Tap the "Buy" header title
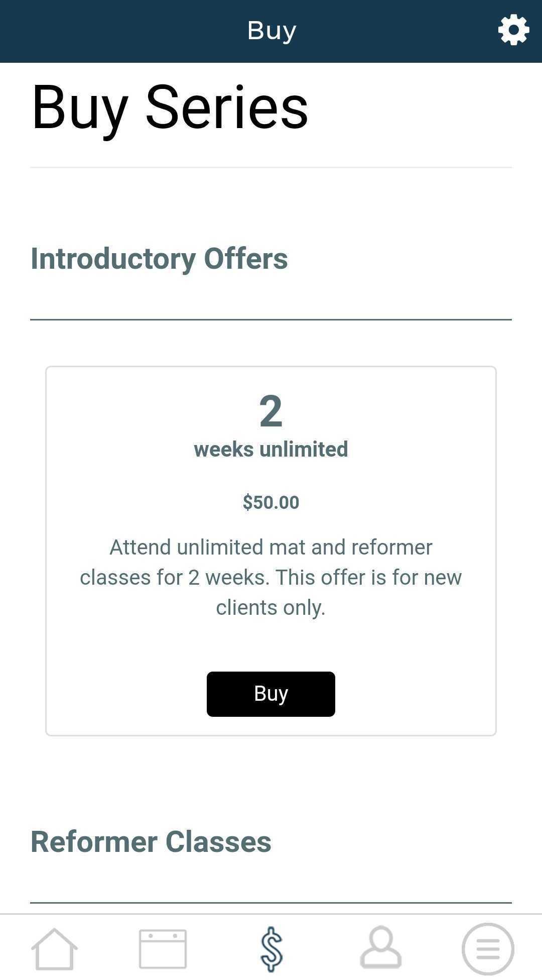 272,31
